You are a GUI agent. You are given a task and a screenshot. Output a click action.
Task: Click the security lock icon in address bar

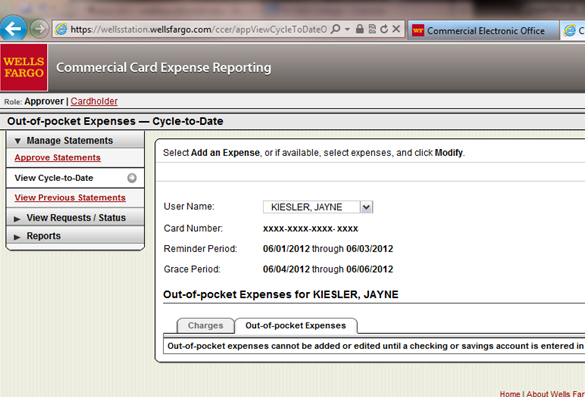point(359,29)
